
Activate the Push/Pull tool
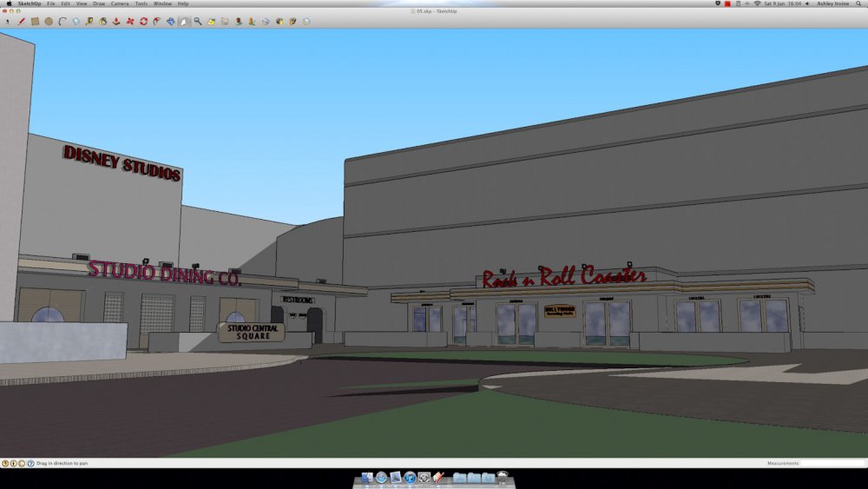click(116, 22)
